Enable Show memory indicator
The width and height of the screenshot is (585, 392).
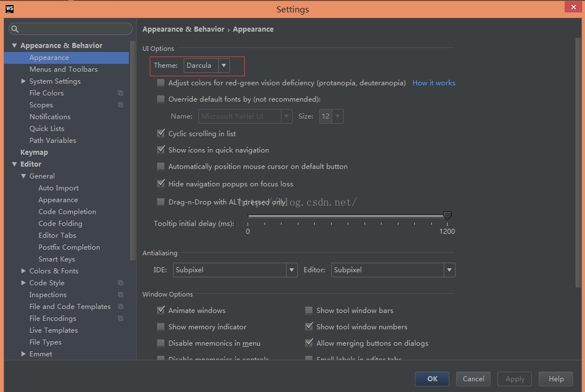pos(161,326)
